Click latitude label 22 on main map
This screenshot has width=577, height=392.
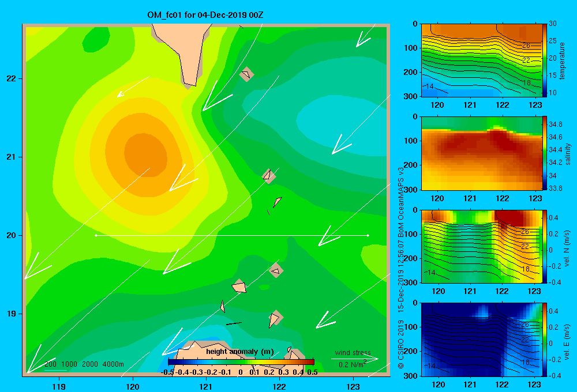pyautogui.click(x=12, y=79)
